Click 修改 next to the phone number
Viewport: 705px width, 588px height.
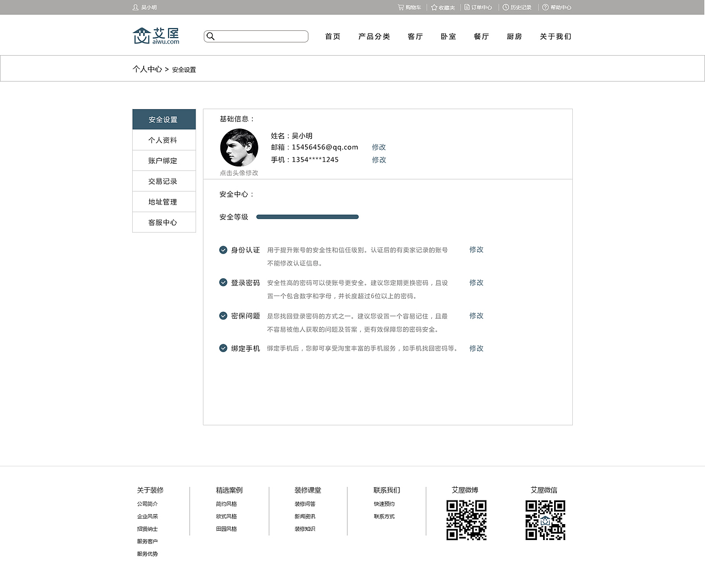point(379,160)
